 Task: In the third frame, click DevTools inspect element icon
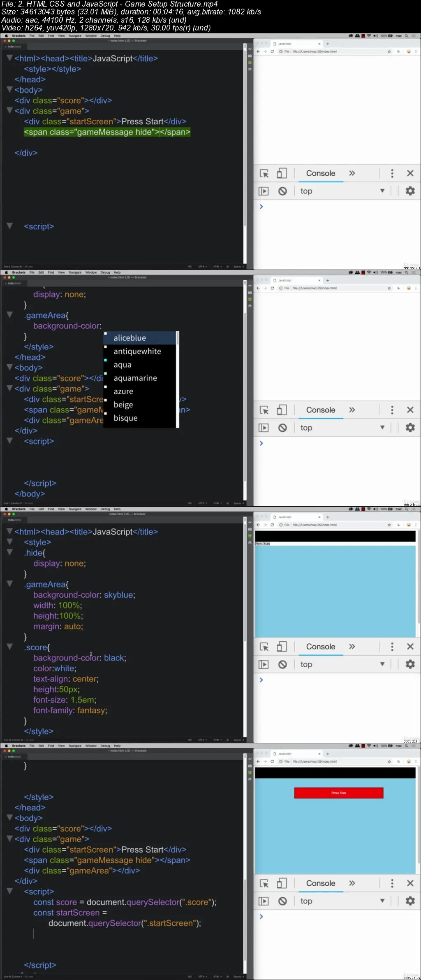click(264, 647)
